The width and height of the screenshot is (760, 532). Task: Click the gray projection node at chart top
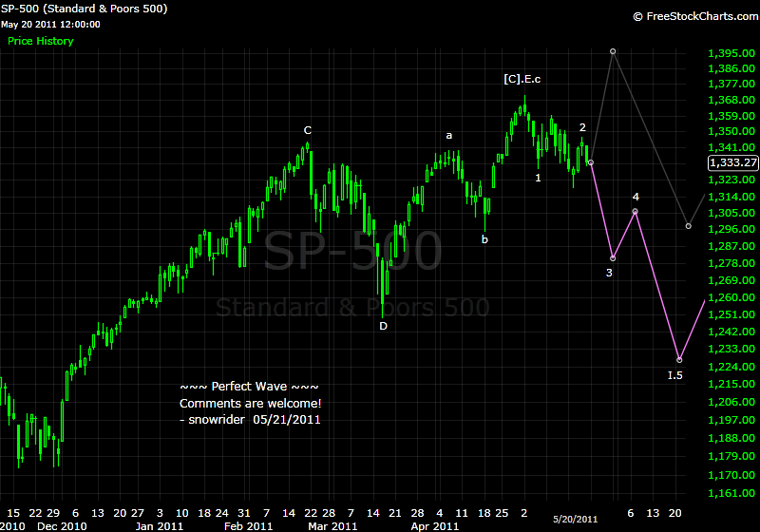pos(613,51)
